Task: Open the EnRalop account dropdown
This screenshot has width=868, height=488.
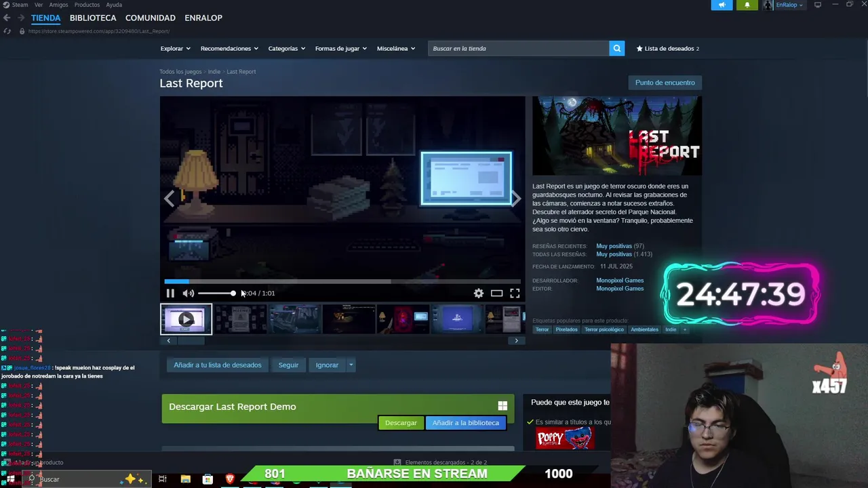Action: 789,5
